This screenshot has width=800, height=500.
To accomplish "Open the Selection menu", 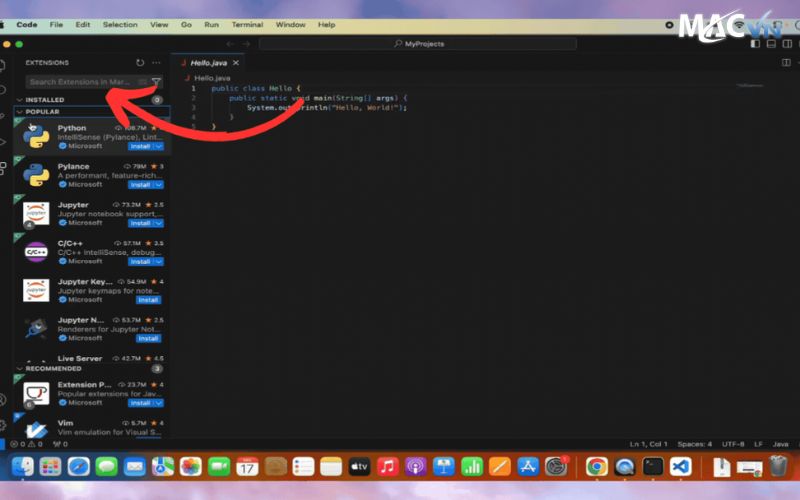I will pos(120,24).
